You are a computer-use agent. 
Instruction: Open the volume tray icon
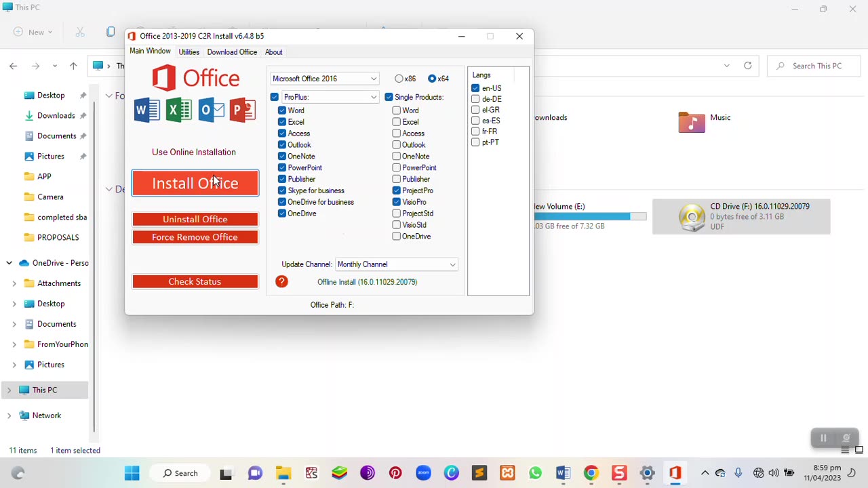(x=774, y=473)
